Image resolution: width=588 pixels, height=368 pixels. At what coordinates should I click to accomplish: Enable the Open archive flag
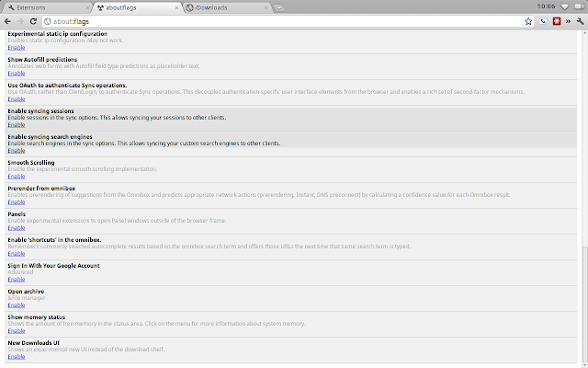click(17, 305)
